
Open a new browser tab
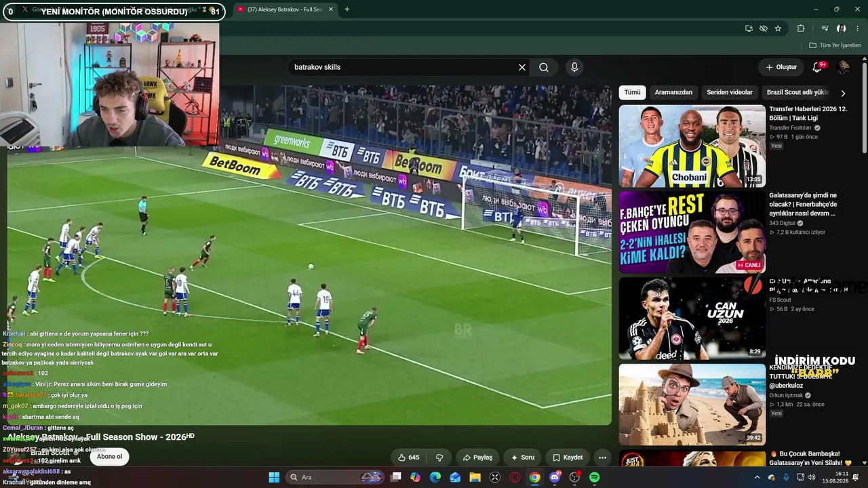pos(347,9)
